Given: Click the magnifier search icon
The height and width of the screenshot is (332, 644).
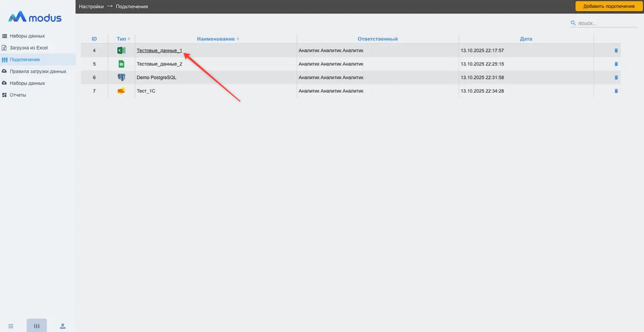Looking at the screenshot, I should point(573,23).
